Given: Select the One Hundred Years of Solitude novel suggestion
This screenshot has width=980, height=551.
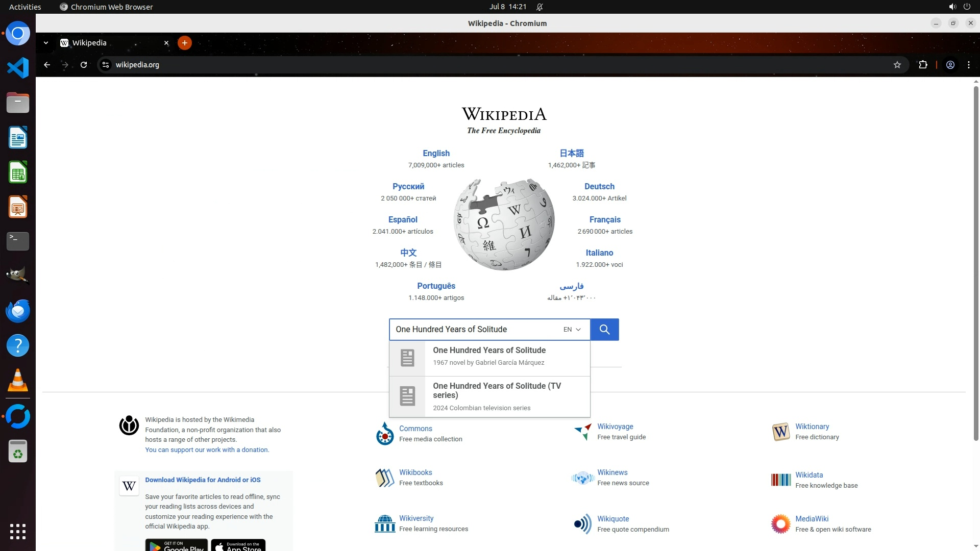Looking at the screenshot, I should click(x=489, y=356).
